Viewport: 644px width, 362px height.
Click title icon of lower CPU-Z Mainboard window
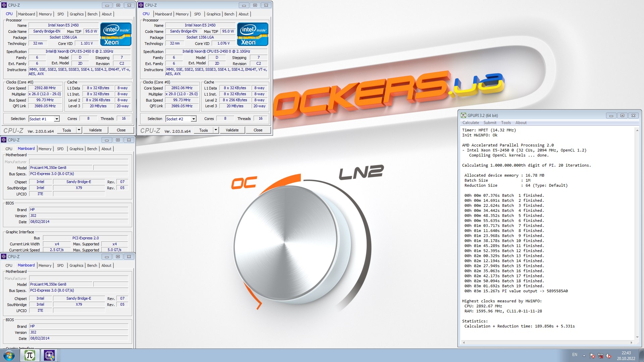click(x=4, y=256)
